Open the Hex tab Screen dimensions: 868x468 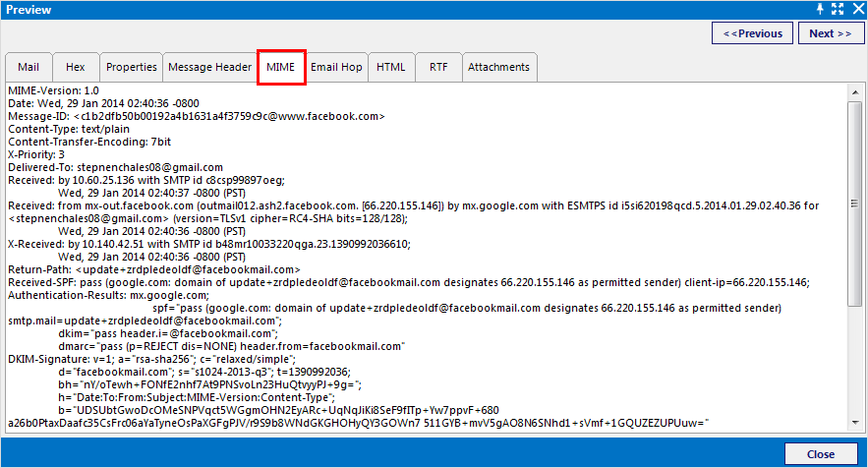pos(76,67)
